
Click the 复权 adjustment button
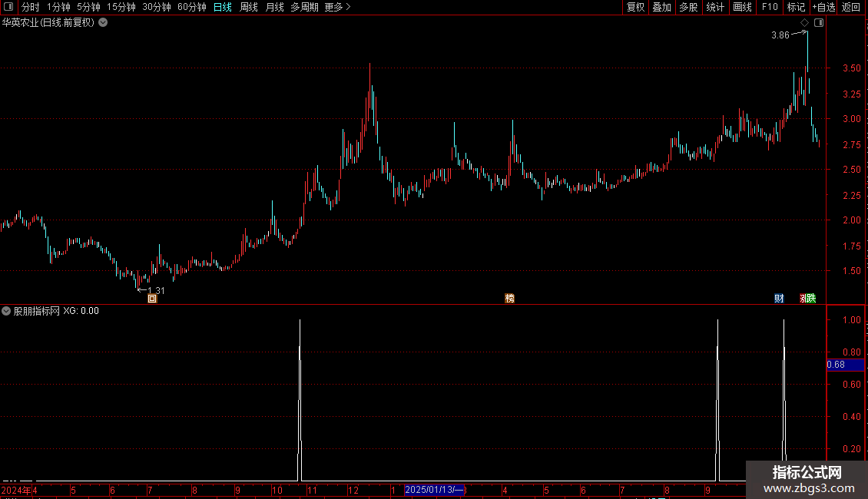coord(635,7)
